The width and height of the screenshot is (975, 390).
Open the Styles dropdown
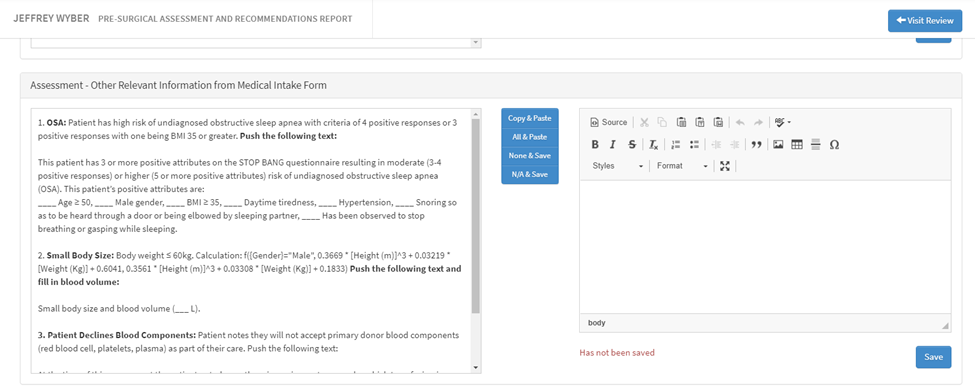coord(617,166)
